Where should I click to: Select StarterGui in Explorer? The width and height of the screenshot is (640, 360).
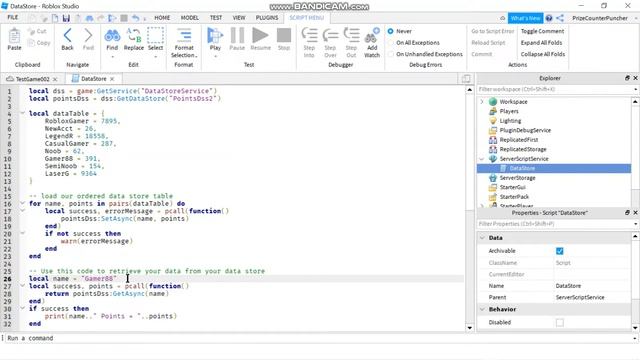[513, 187]
